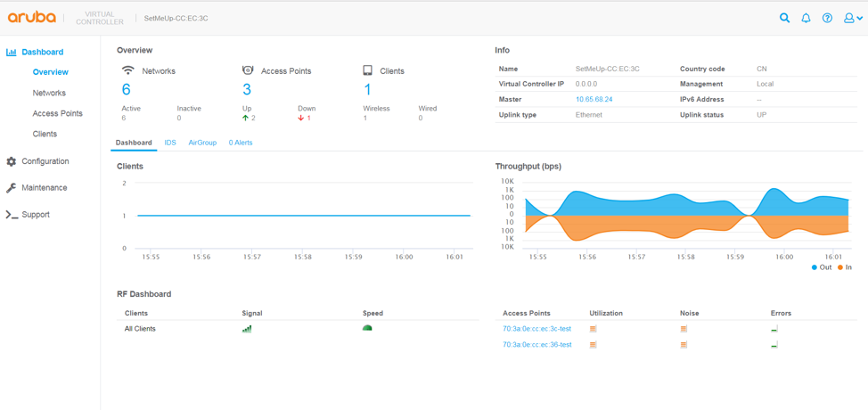Switch to the AirGroup tab
This screenshot has height=410, width=868.
(x=202, y=143)
